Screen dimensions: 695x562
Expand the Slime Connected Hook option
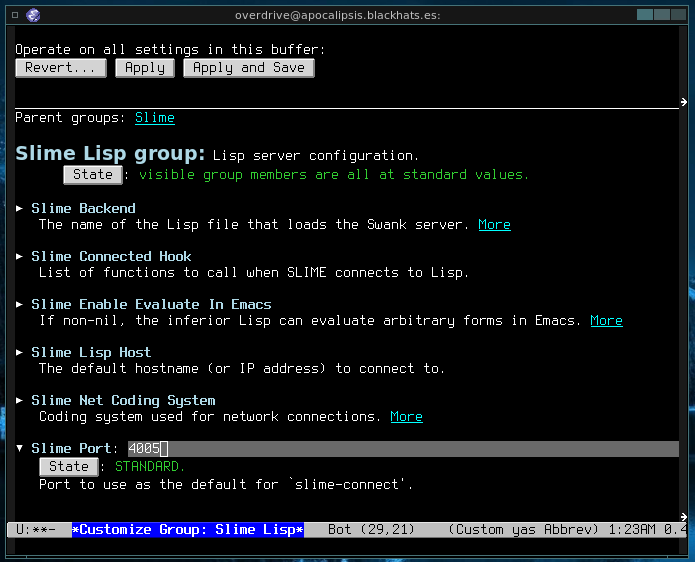pyautogui.click(x=20, y=256)
